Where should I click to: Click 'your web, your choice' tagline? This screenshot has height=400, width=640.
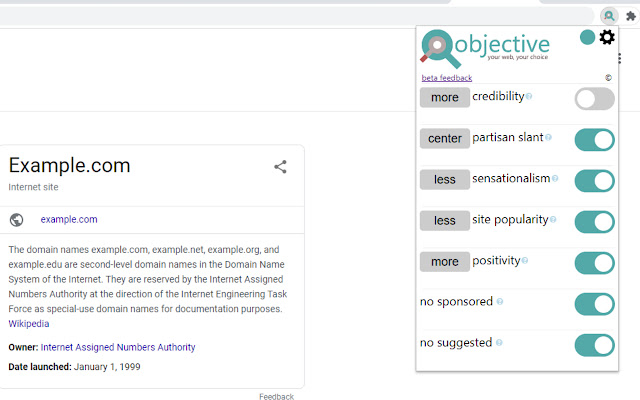(518, 57)
